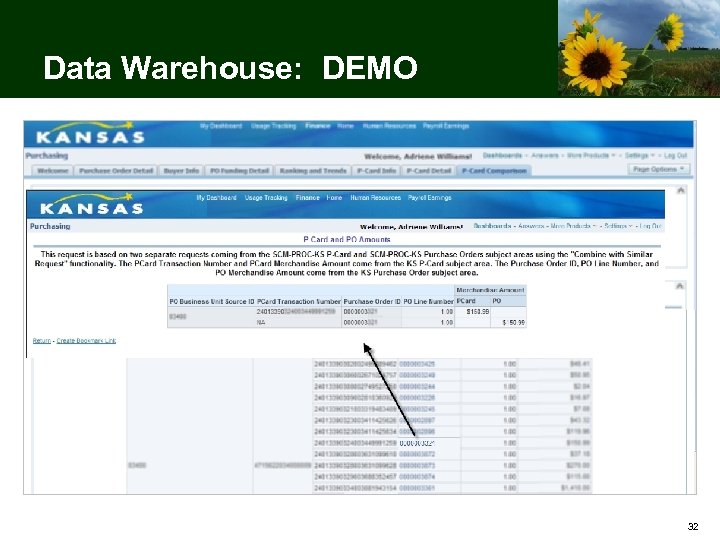Click the Purchase Order ID column header

[x=372, y=301]
